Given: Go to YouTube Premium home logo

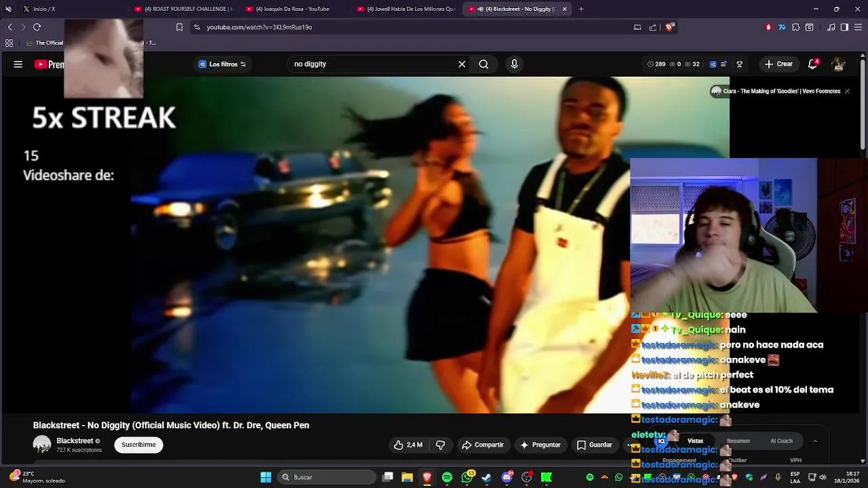Looking at the screenshot, I should click(x=49, y=64).
